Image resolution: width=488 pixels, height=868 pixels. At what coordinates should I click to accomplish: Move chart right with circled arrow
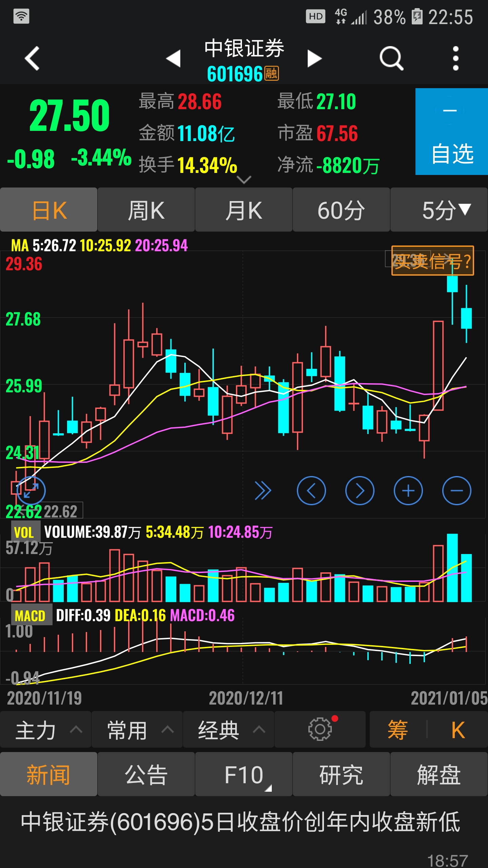[x=360, y=491]
